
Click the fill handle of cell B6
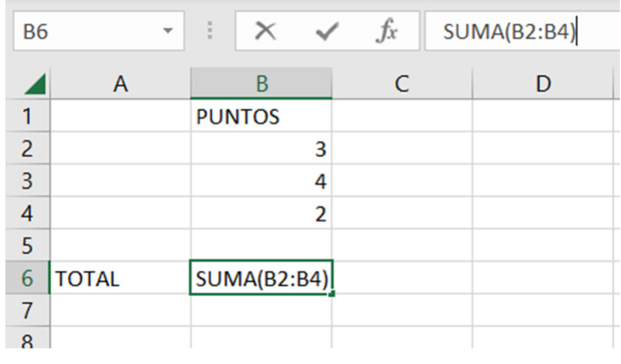(332, 294)
